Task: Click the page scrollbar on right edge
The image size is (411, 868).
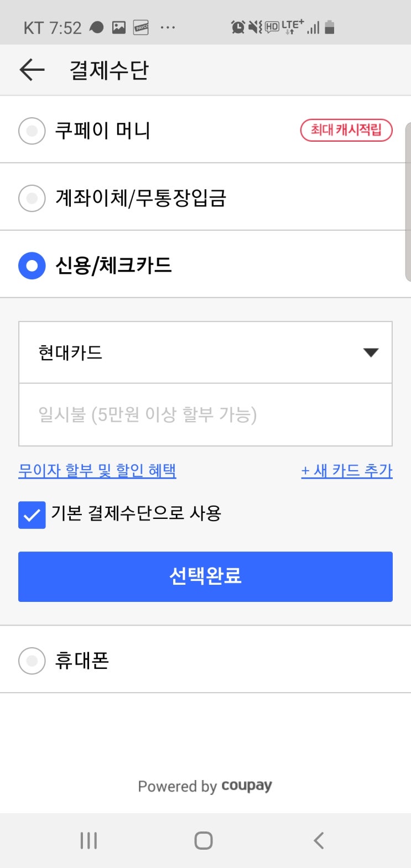Action: point(408,202)
